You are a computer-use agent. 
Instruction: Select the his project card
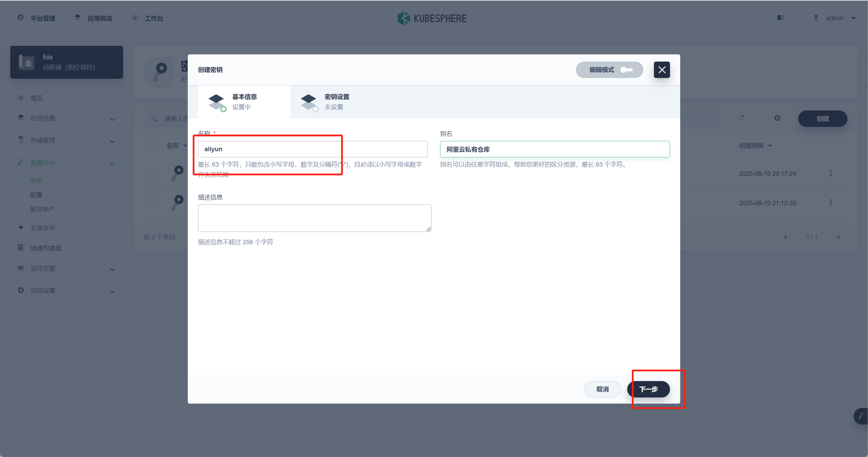[x=67, y=62]
